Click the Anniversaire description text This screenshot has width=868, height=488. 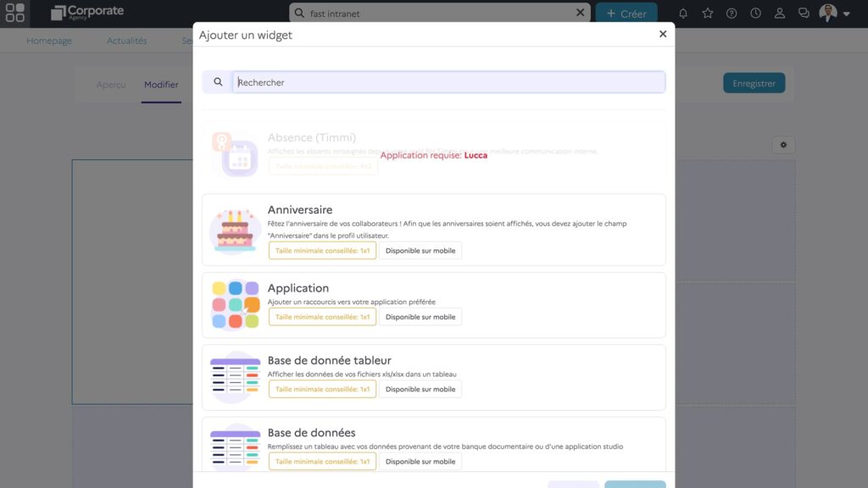[448, 229]
